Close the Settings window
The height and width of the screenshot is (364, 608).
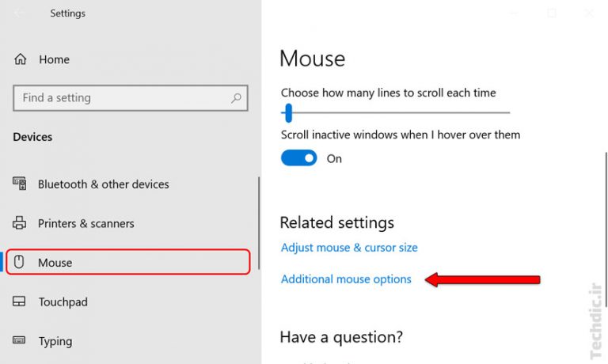(588, 13)
